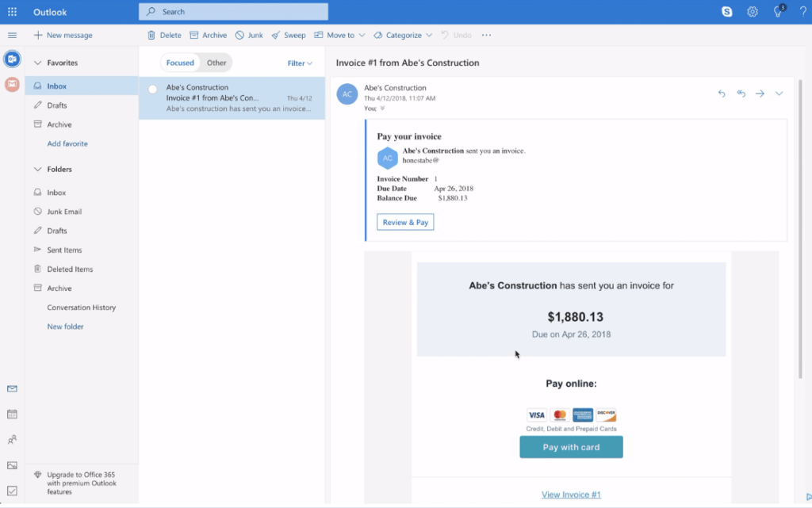
Task: Open the People module icon
Action: click(x=12, y=440)
